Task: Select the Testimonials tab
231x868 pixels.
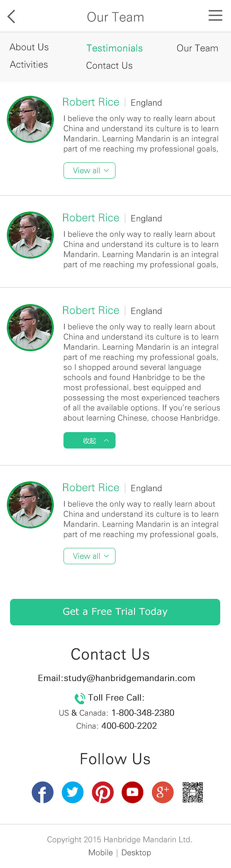Action: click(114, 48)
